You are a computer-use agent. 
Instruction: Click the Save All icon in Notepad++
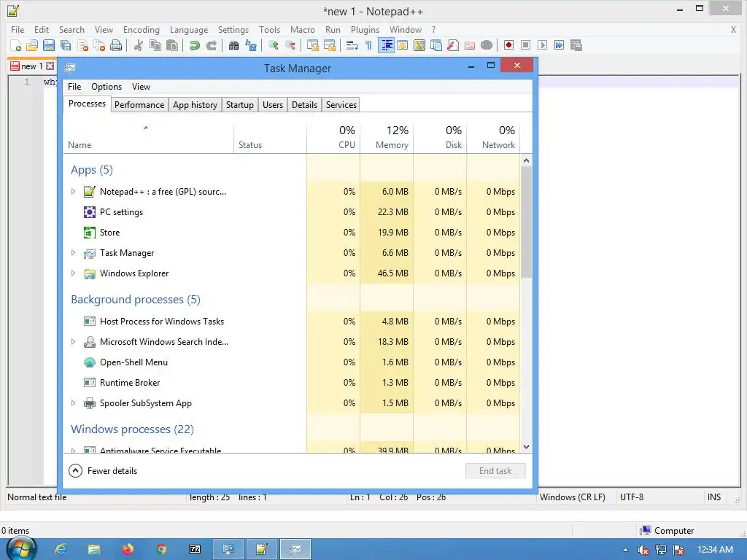pyautogui.click(x=65, y=45)
